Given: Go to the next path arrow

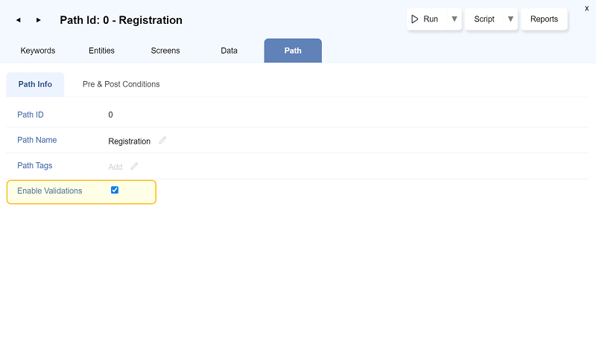Looking at the screenshot, I should point(39,20).
